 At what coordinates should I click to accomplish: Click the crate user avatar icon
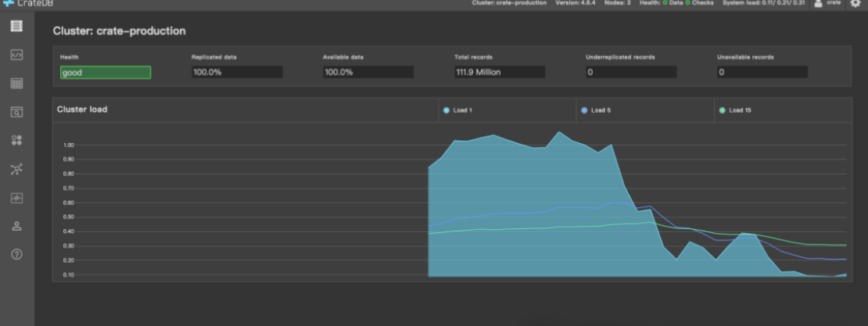point(818,3)
